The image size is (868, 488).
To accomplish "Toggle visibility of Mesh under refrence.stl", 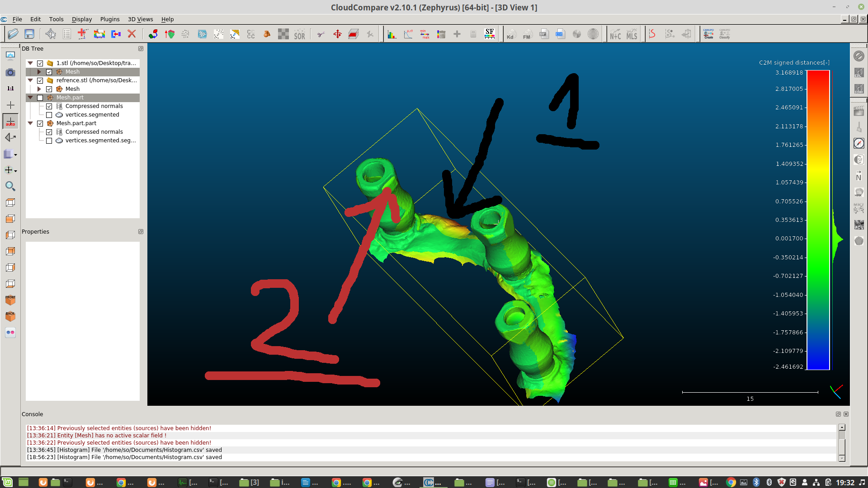I will tap(49, 88).
